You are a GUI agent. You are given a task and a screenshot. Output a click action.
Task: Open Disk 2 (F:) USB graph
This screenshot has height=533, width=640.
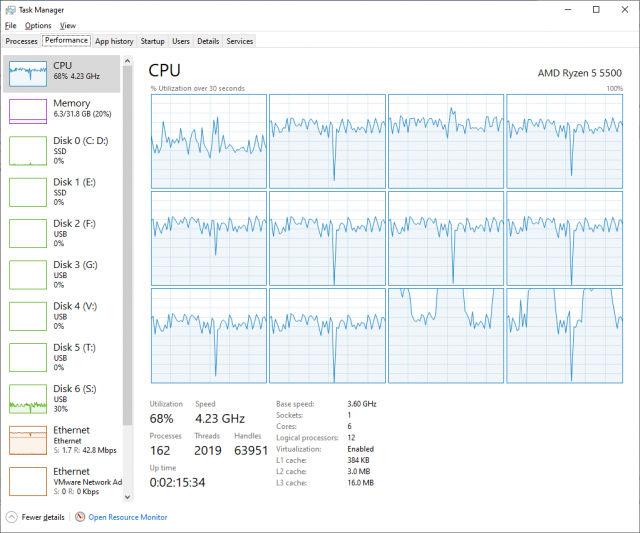(x=28, y=233)
